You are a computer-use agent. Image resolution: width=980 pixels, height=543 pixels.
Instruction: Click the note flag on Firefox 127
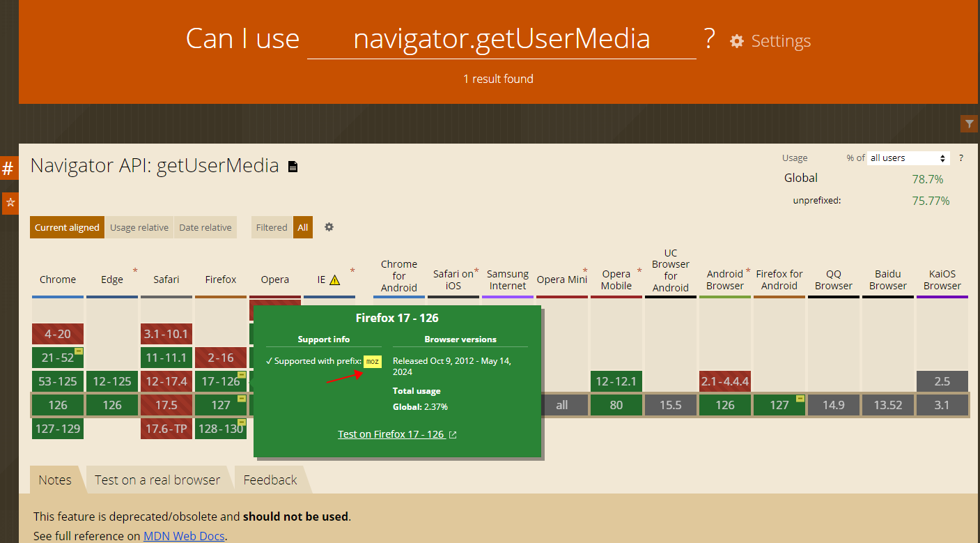click(242, 399)
